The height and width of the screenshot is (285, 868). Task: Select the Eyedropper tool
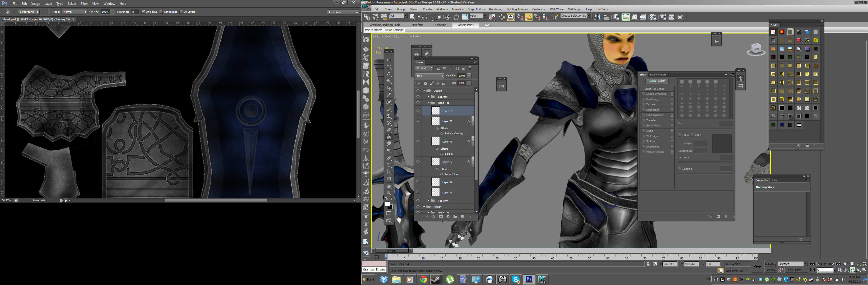tap(389, 95)
